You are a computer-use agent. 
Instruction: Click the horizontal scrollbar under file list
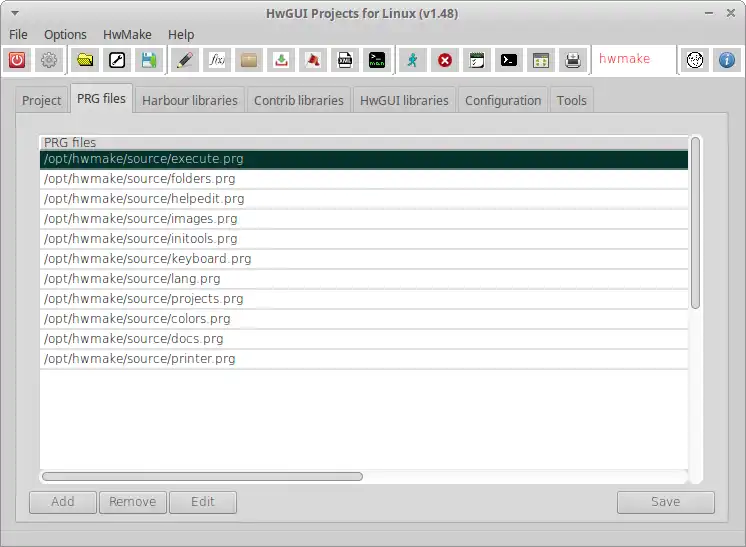pos(202,476)
